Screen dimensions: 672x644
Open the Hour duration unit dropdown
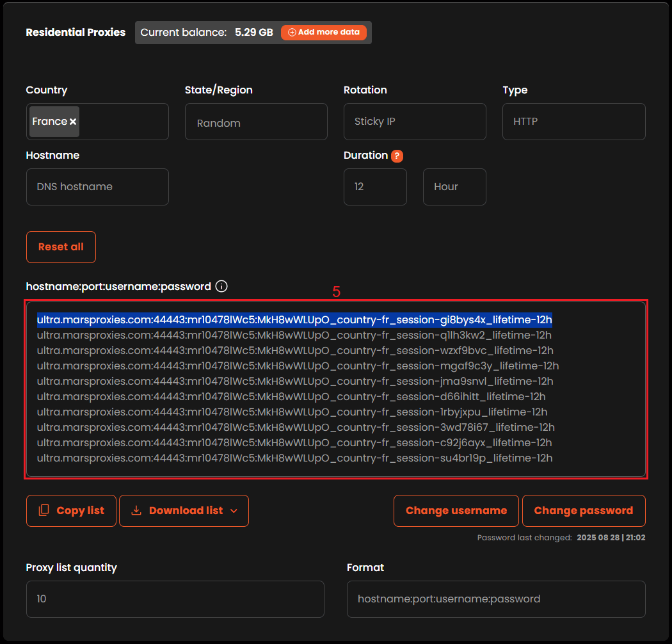coord(454,187)
